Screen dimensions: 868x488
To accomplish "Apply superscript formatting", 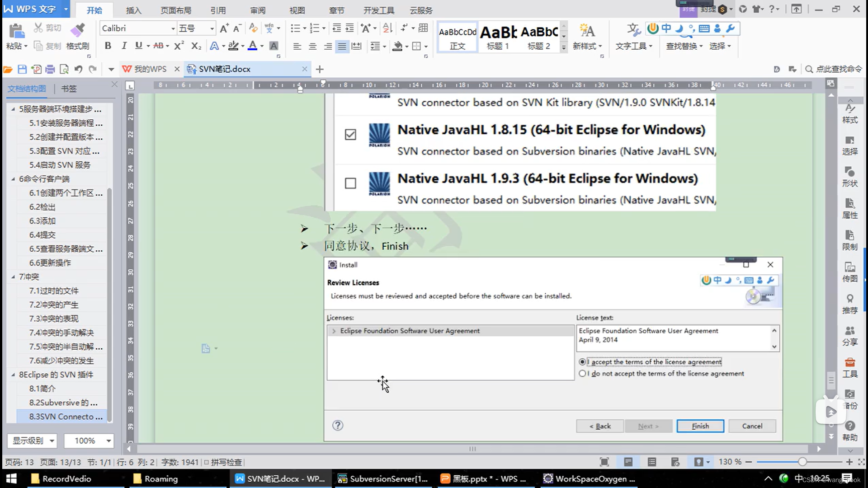I will click(179, 46).
